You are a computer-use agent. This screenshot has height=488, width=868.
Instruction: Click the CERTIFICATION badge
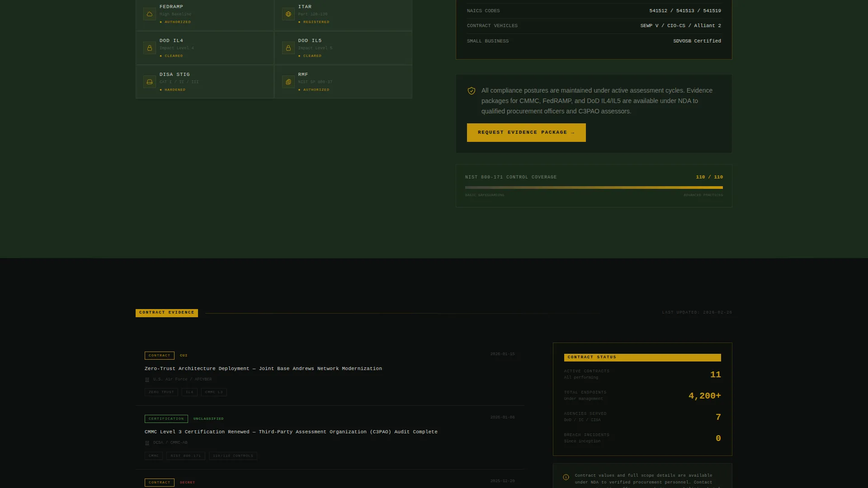coord(166,419)
